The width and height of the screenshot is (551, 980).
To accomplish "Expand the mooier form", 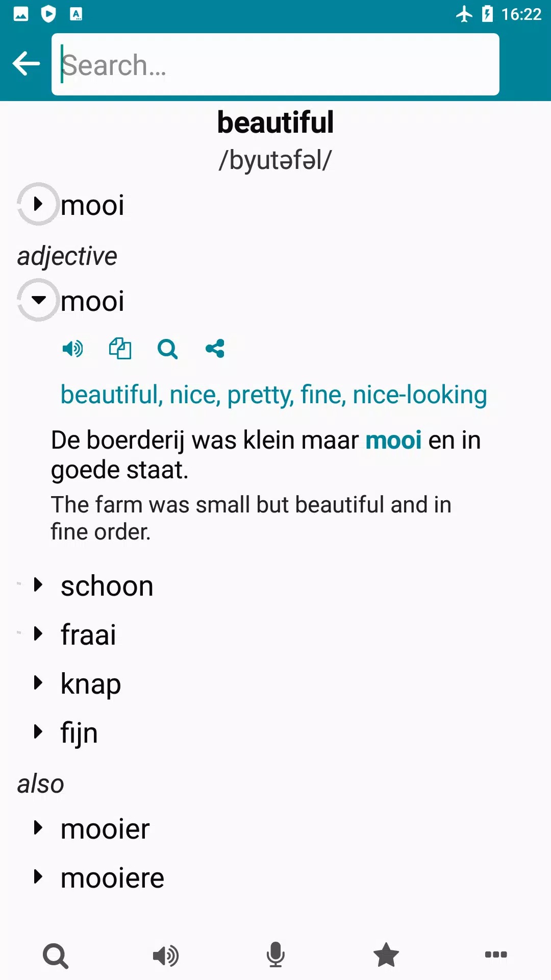I will (38, 828).
